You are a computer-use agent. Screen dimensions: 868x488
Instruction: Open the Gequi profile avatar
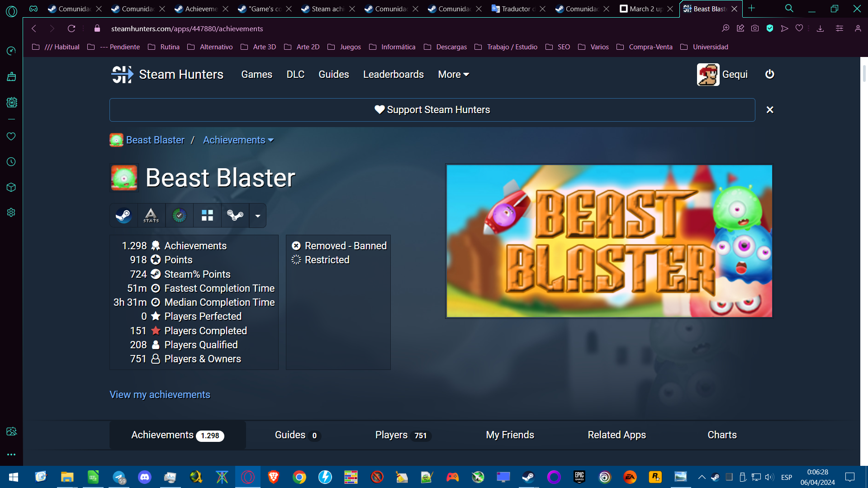708,74
